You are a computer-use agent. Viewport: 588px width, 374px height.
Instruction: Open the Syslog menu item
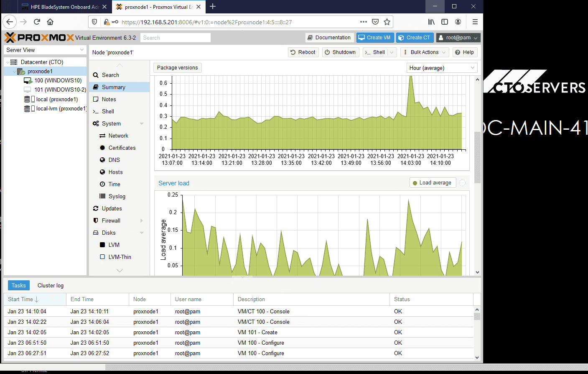[119, 197]
